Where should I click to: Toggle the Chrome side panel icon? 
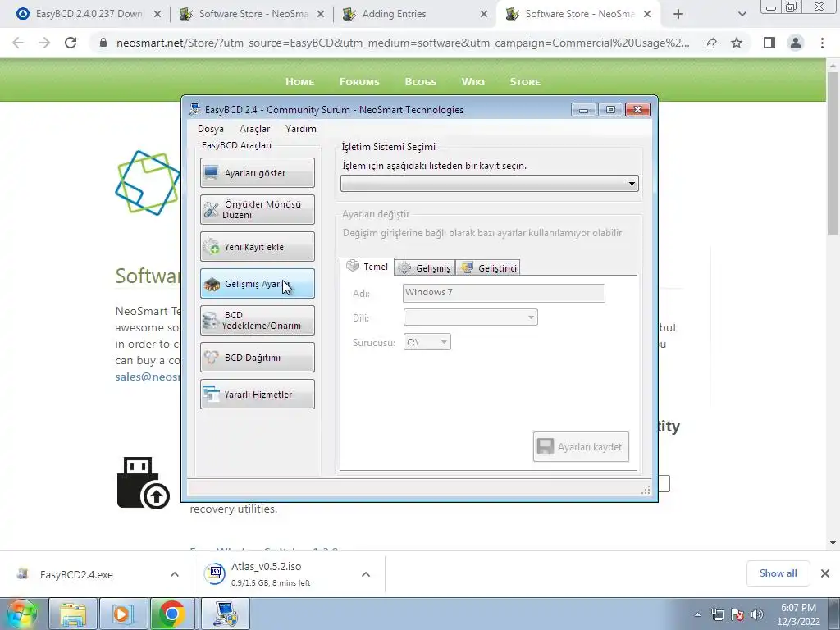[769, 43]
